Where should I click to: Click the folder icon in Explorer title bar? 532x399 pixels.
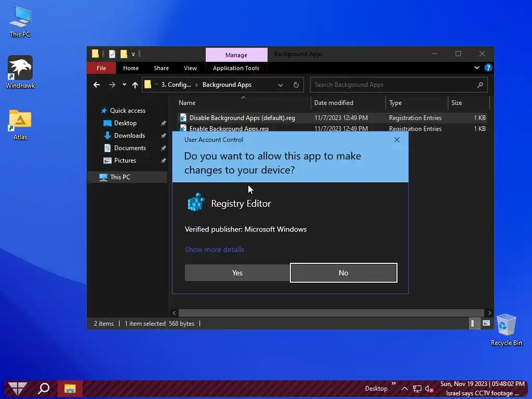tap(96, 54)
